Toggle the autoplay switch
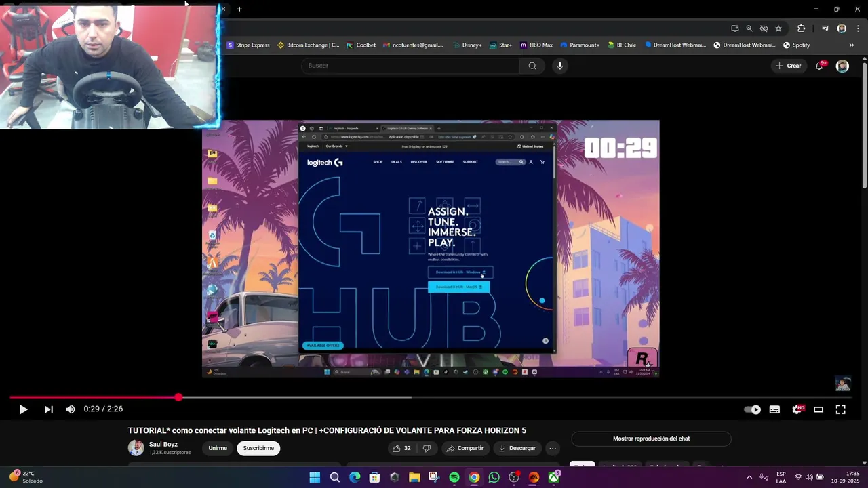 pos(753,409)
